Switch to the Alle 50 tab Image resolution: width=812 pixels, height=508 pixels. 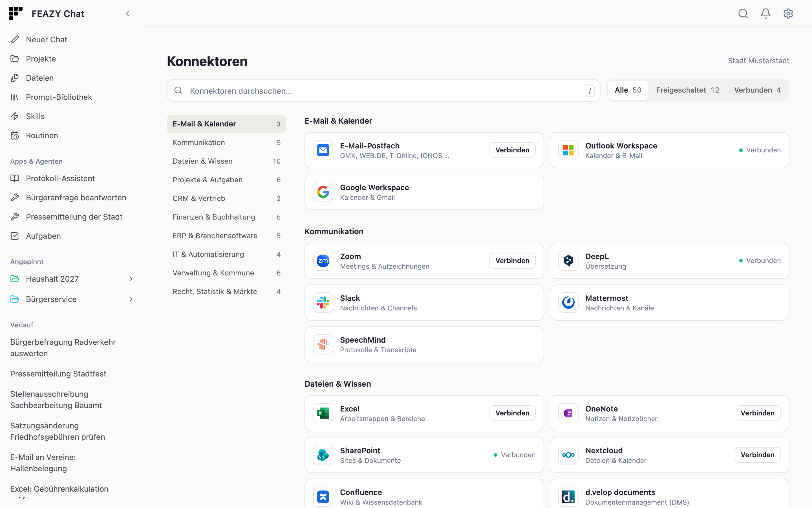tap(628, 90)
